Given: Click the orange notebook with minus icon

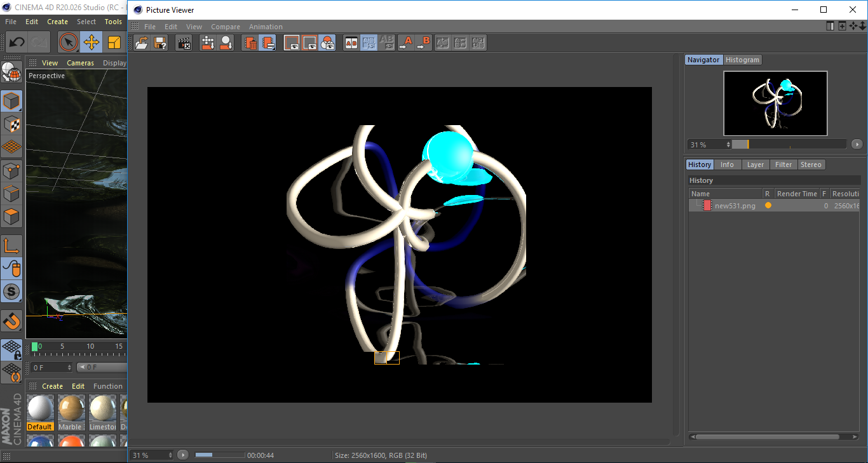Looking at the screenshot, I should pos(268,43).
